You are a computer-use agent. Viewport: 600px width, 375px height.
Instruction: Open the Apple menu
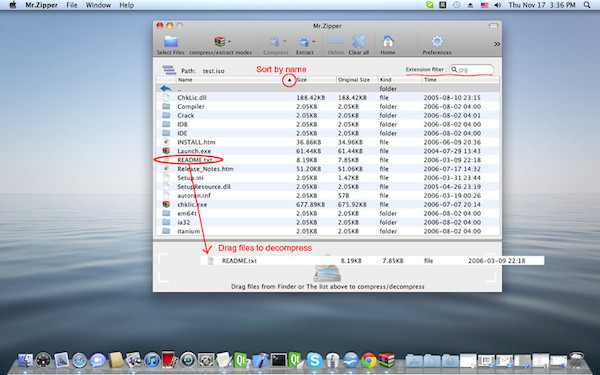[x=13, y=5]
